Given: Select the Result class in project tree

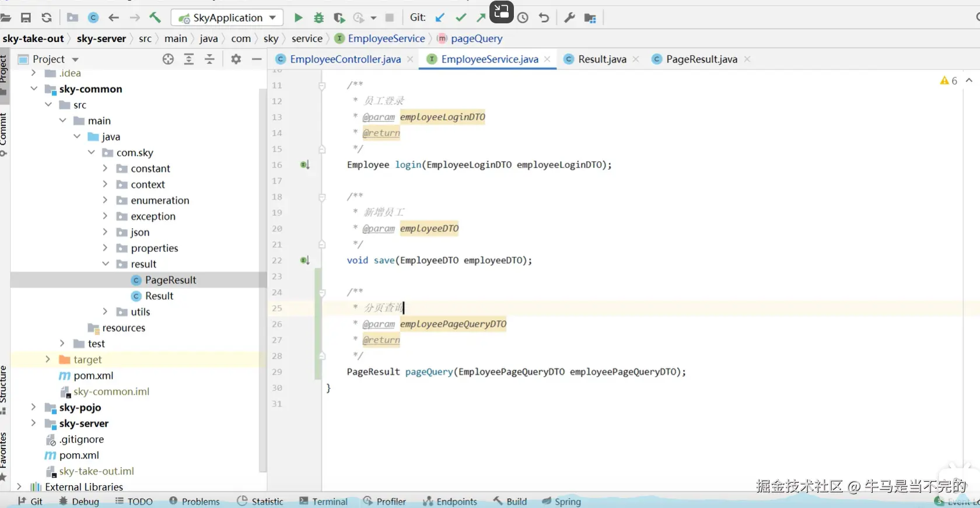Looking at the screenshot, I should [x=159, y=296].
